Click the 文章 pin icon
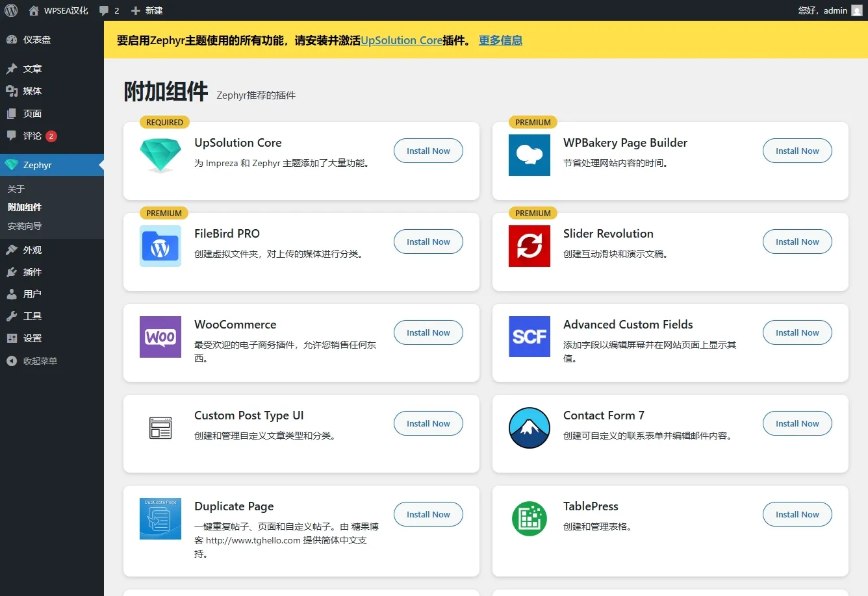This screenshot has width=868, height=596. click(x=12, y=69)
